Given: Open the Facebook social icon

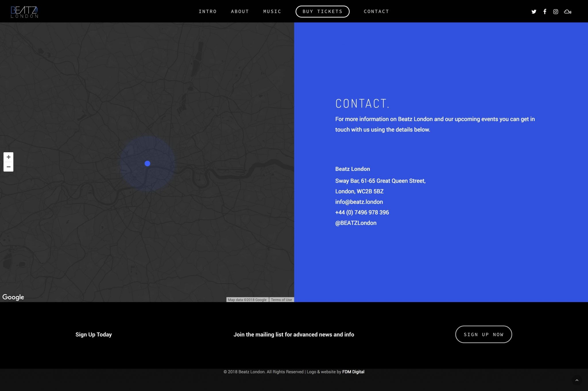Looking at the screenshot, I should 545,11.
